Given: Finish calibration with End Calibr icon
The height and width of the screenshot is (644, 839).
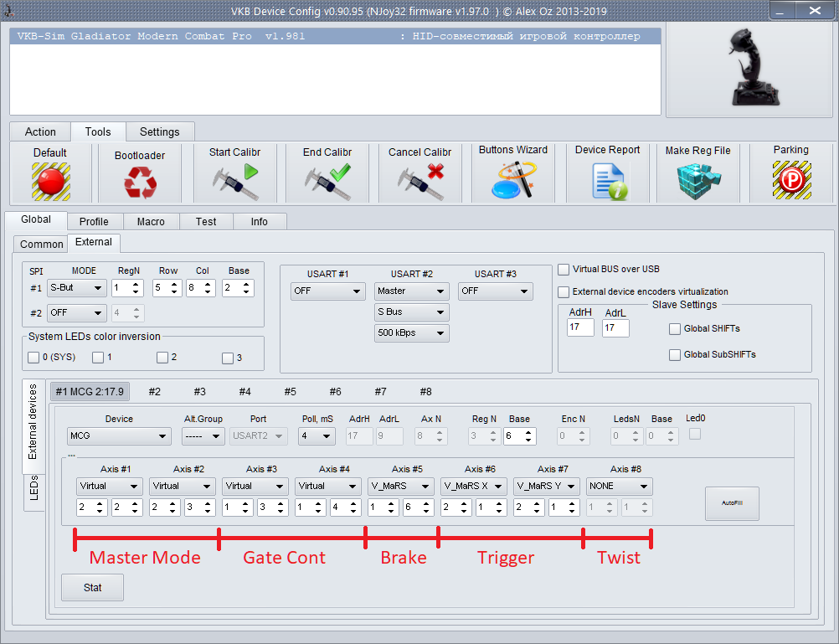Looking at the screenshot, I should [327, 182].
